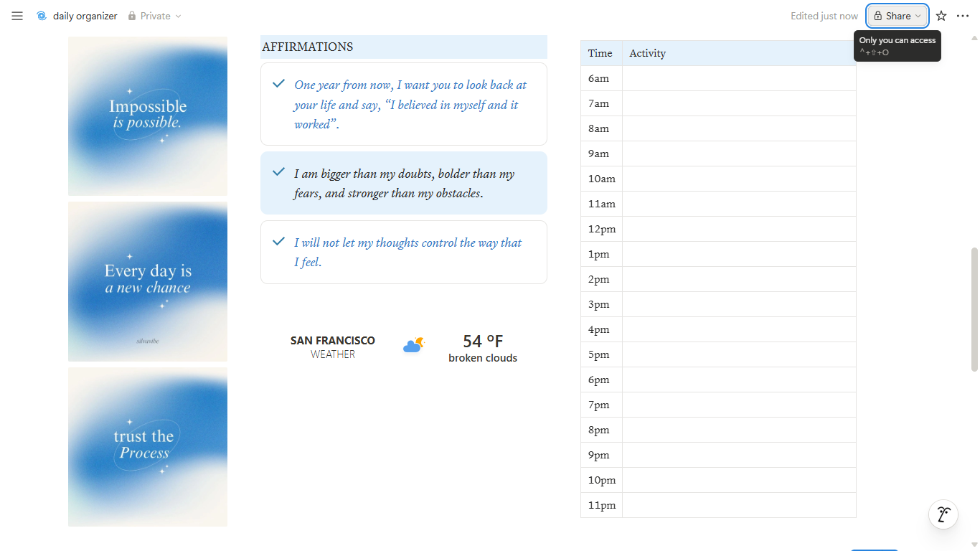
Task: Add page to favorites with star icon
Action: 941,16
